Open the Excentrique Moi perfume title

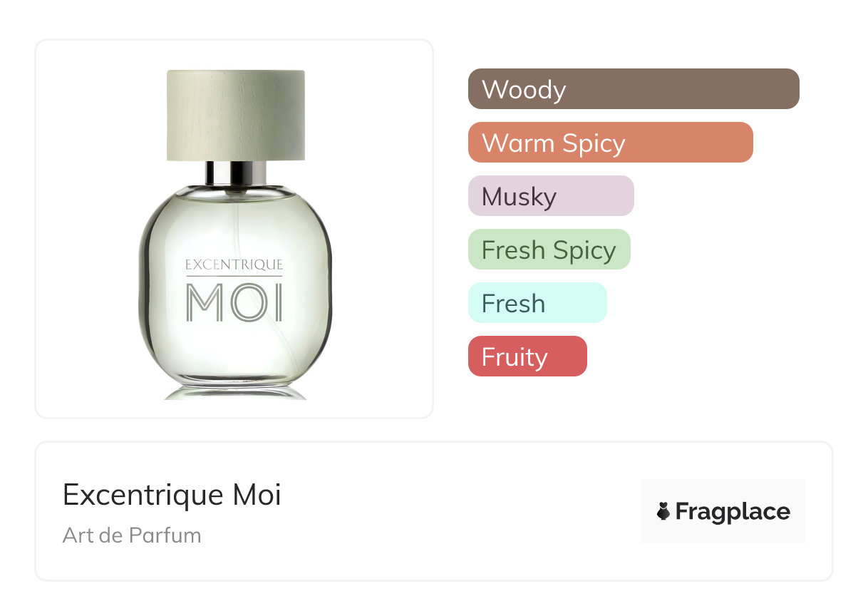pyautogui.click(x=172, y=495)
